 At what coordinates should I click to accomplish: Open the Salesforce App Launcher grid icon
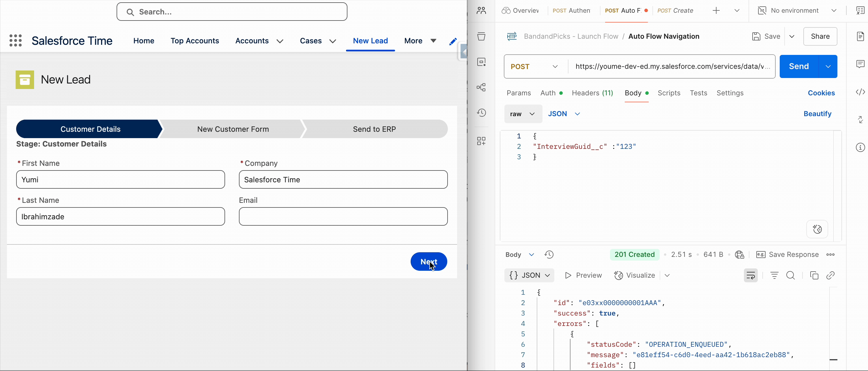16,40
